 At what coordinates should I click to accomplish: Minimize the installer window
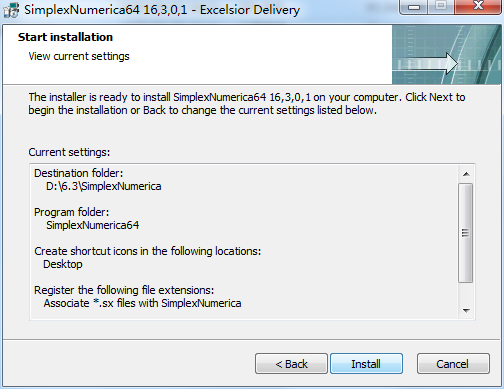tap(414, 7)
